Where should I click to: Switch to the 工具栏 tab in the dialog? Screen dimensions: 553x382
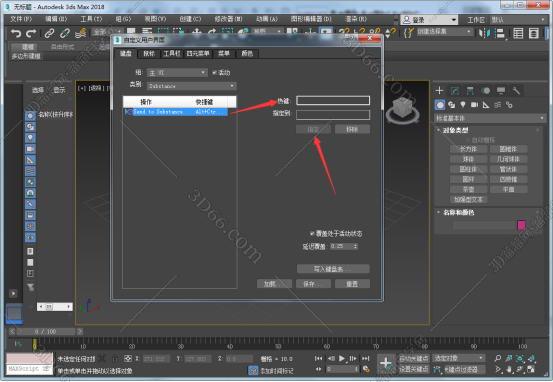[x=171, y=53]
